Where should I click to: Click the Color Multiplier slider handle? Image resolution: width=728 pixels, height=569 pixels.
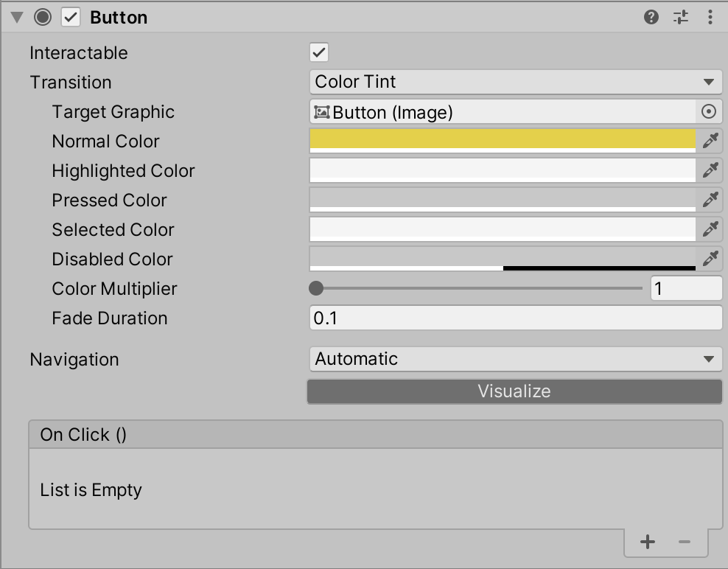pyautogui.click(x=316, y=288)
